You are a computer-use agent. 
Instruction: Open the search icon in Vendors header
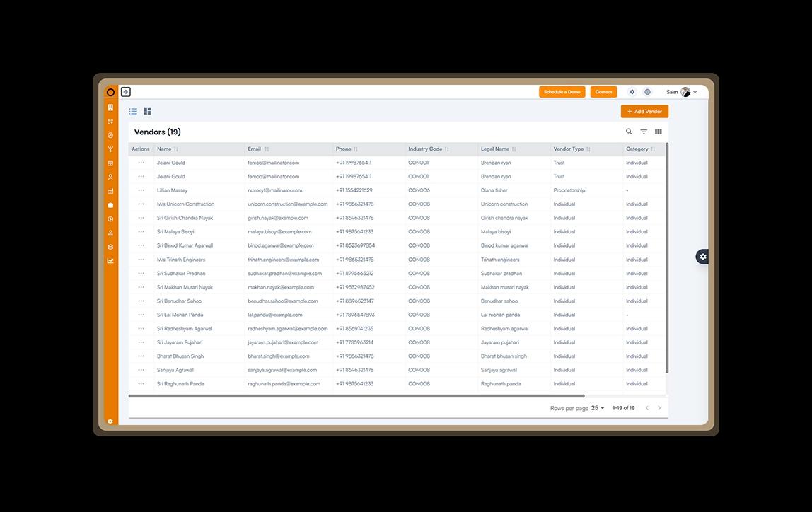[x=629, y=132]
